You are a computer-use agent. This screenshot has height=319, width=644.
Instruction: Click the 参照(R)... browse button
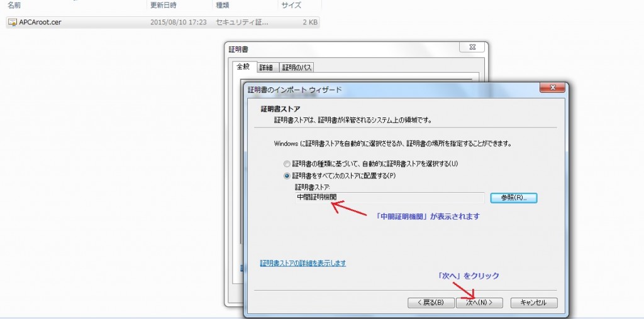tap(513, 198)
